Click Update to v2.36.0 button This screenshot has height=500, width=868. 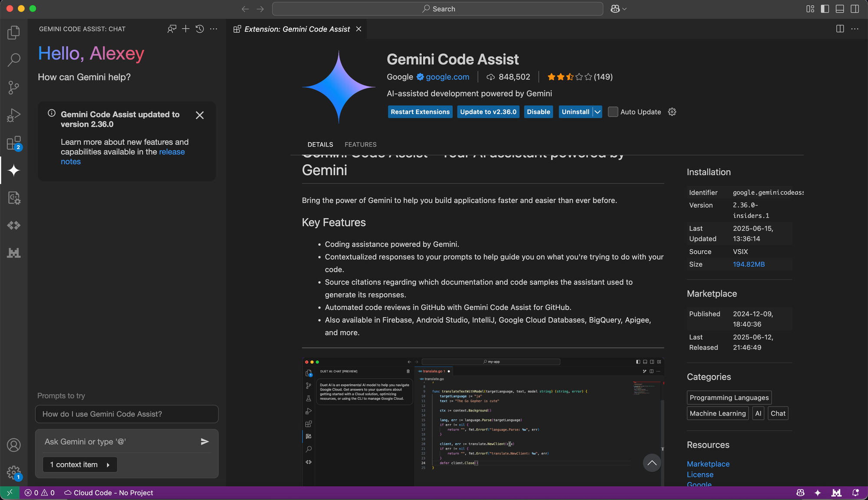click(488, 112)
